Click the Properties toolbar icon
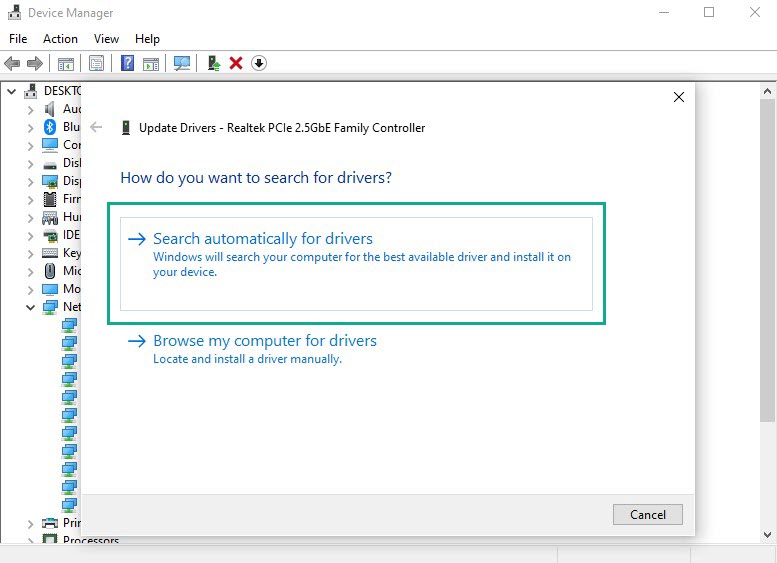Image resolution: width=777 pixels, height=563 pixels. [96, 63]
